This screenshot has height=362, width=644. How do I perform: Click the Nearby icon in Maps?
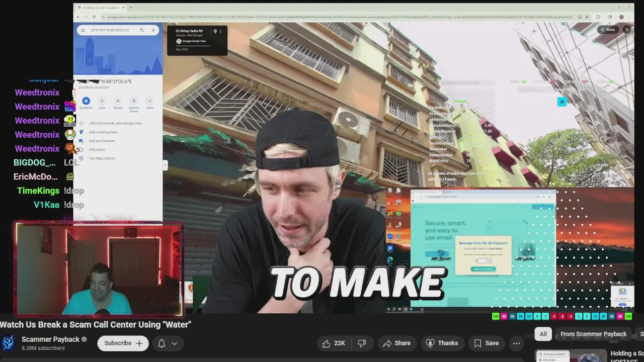point(118,101)
